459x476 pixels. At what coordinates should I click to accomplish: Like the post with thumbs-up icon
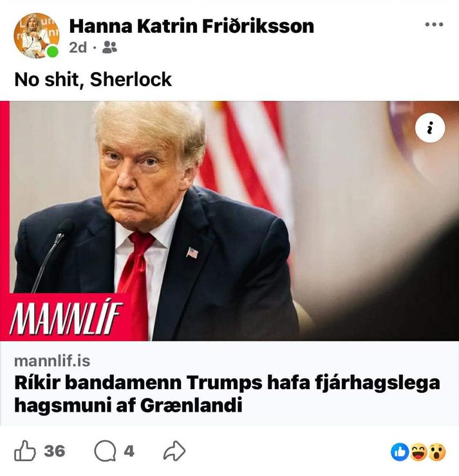25,451
